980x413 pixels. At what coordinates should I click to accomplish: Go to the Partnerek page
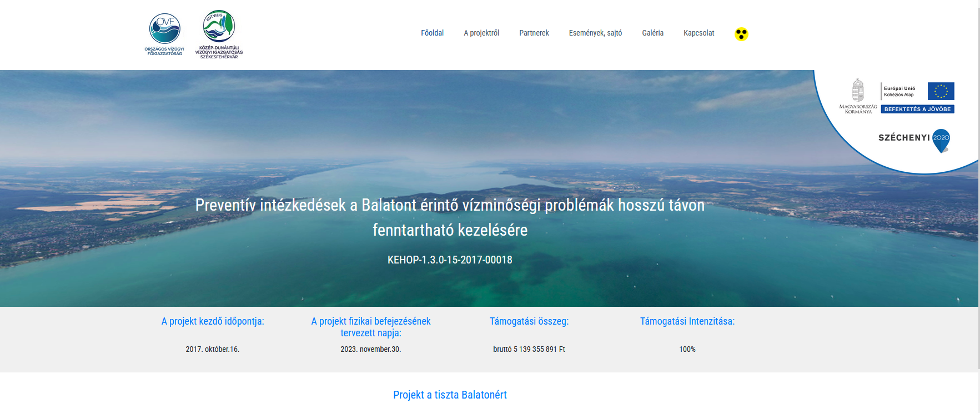pos(534,33)
